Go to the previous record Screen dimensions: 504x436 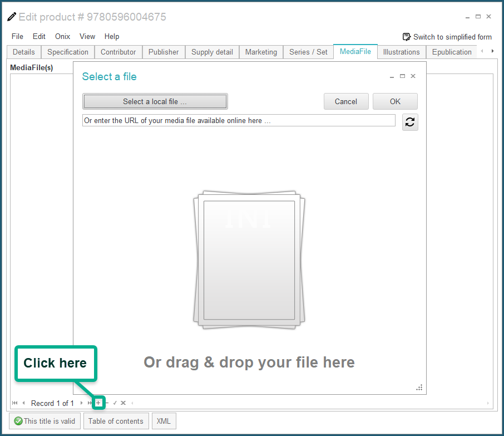[23, 403]
